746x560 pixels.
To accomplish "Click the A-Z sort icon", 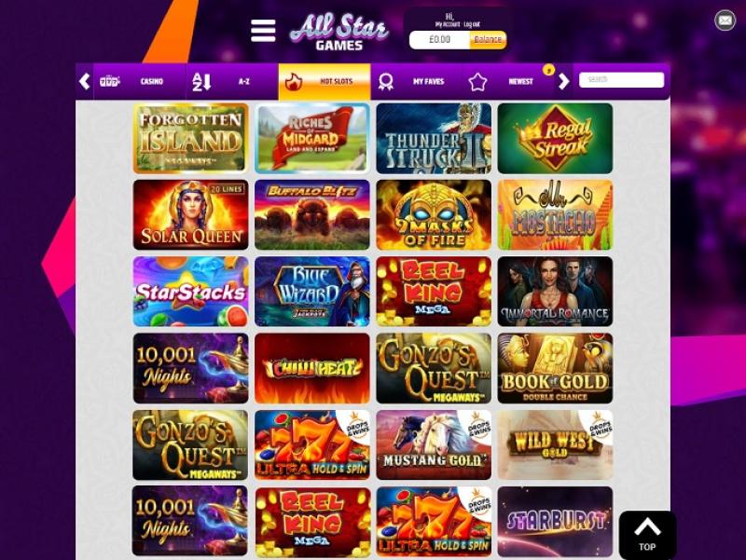I will [201, 82].
